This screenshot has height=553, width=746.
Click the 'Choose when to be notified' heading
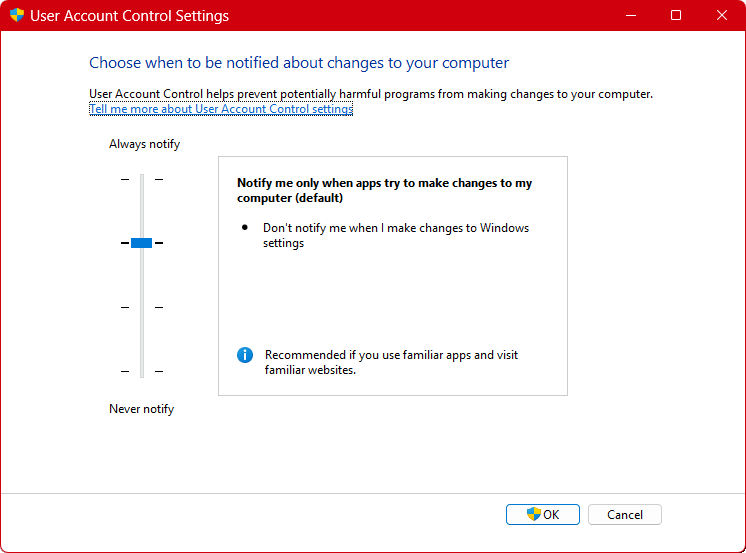(x=299, y=63)
